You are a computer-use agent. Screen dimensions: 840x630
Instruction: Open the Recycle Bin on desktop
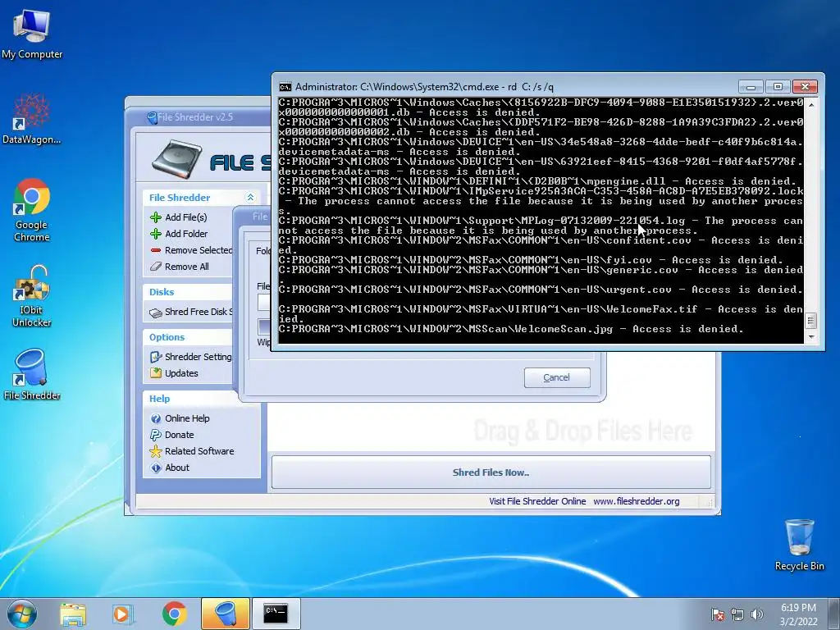coord(799,545)
